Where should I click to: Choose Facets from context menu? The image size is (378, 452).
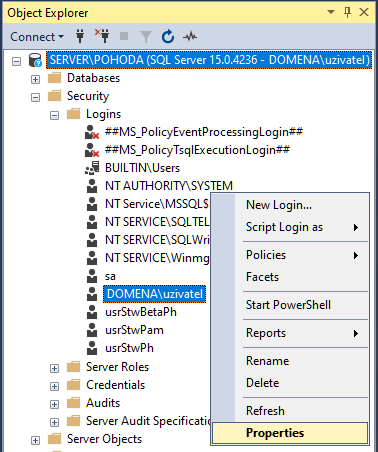pyautogui.click(x=290, y=277)
